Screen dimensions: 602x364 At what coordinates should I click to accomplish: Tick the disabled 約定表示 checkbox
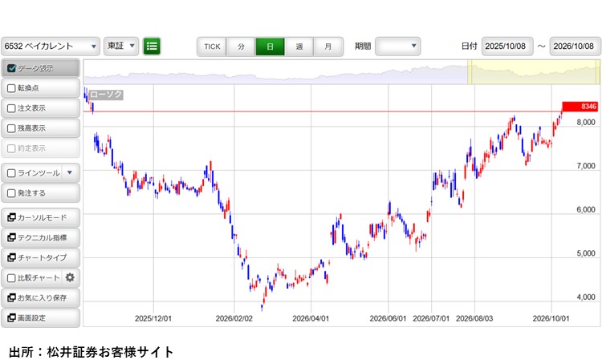[x=11, y=148]
